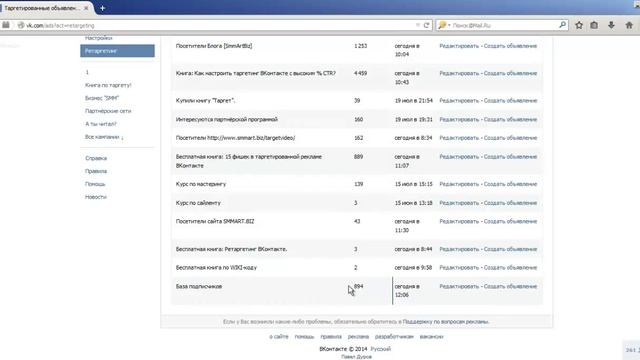This screenshot has height=360, width=640.
Task: Open the URL history dropdown arrow
Action: (418, 25)
